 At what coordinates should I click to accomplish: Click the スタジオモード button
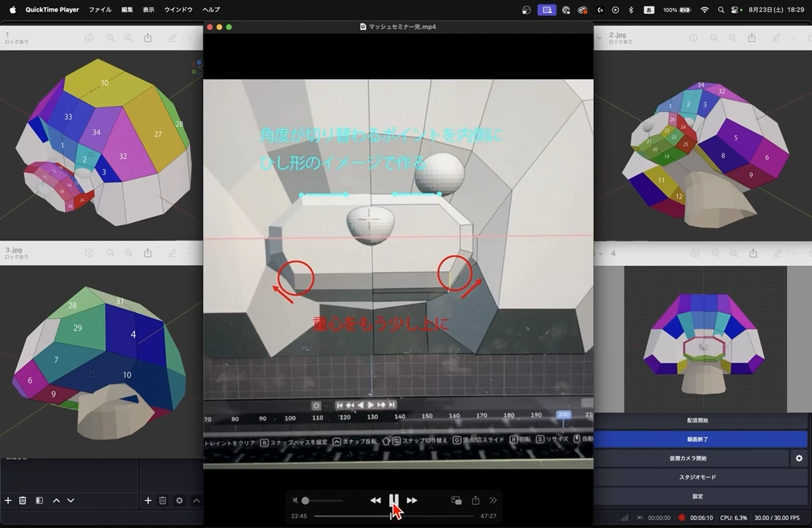pyautogui.click(x=698, y=477)
